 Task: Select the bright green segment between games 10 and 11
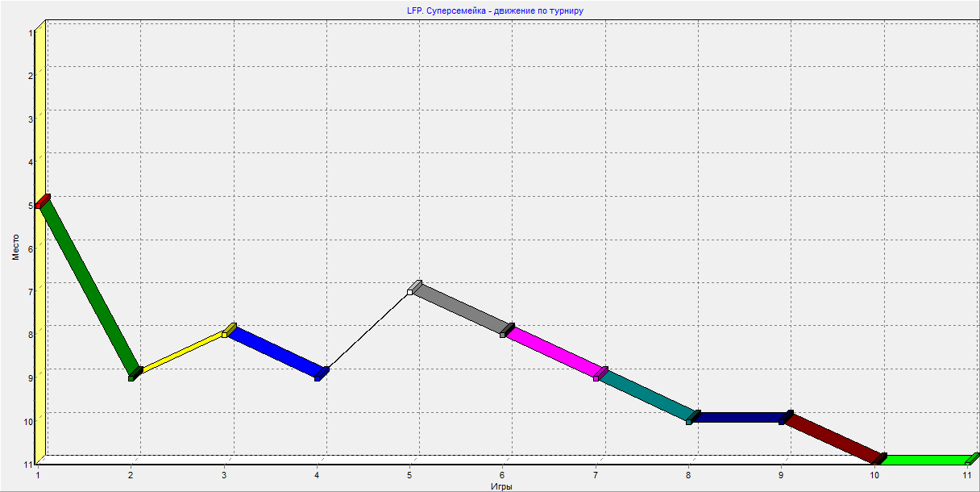[x=925, y=460]
